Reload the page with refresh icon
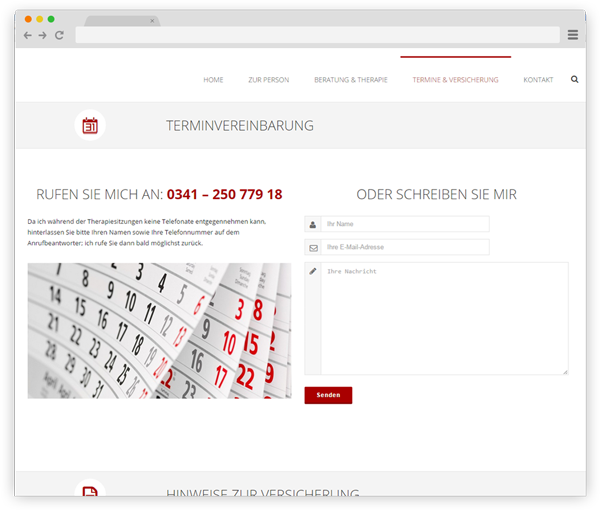 59,36
